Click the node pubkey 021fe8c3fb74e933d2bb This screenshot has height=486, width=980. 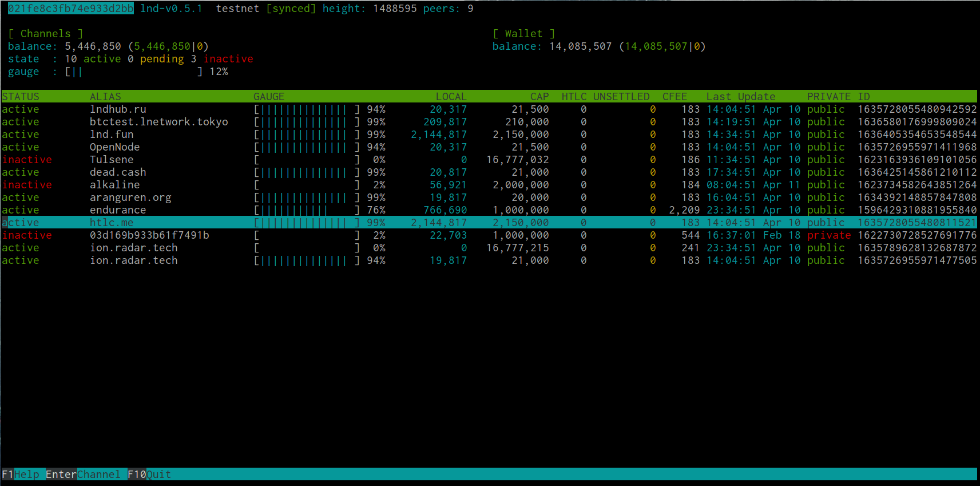click(70, 9)
